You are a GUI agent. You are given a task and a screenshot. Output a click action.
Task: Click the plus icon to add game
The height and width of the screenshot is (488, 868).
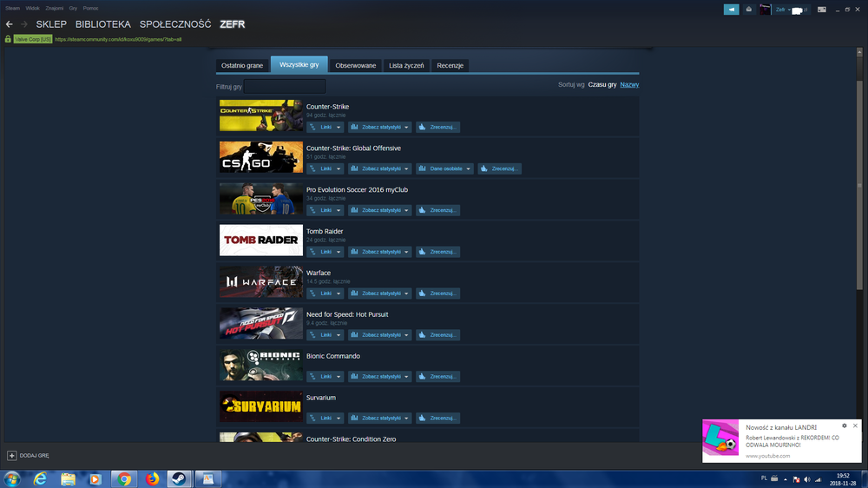11,455
